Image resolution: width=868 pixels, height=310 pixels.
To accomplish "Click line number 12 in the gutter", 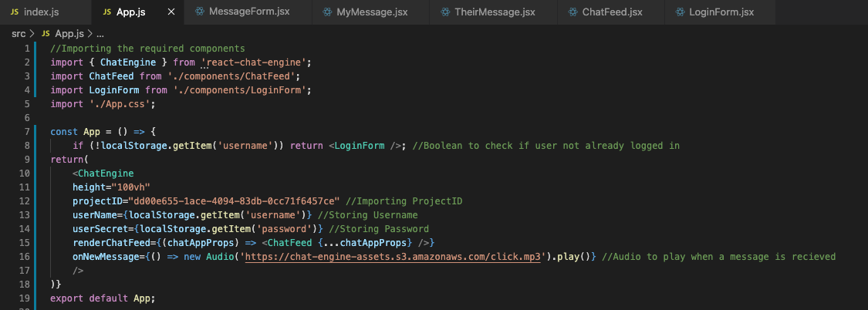I will 24,201.
